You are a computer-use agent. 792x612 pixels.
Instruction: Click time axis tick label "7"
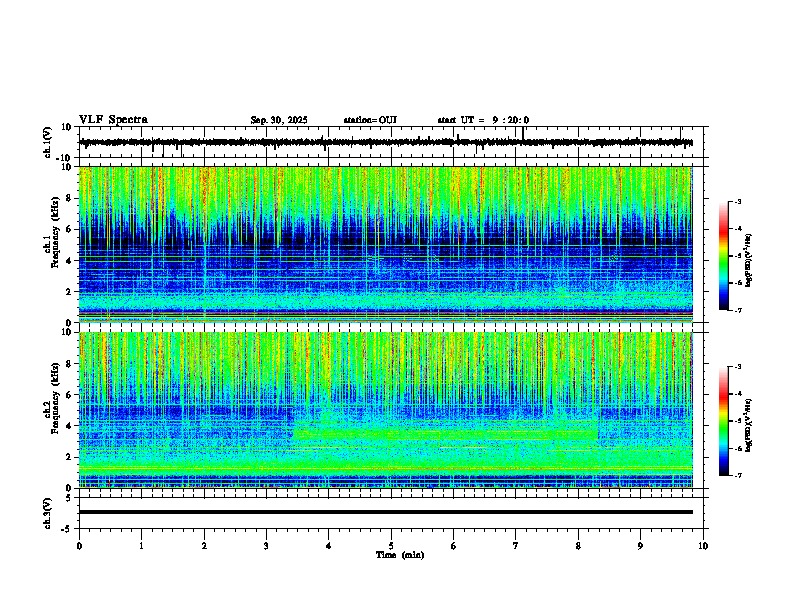516,546
